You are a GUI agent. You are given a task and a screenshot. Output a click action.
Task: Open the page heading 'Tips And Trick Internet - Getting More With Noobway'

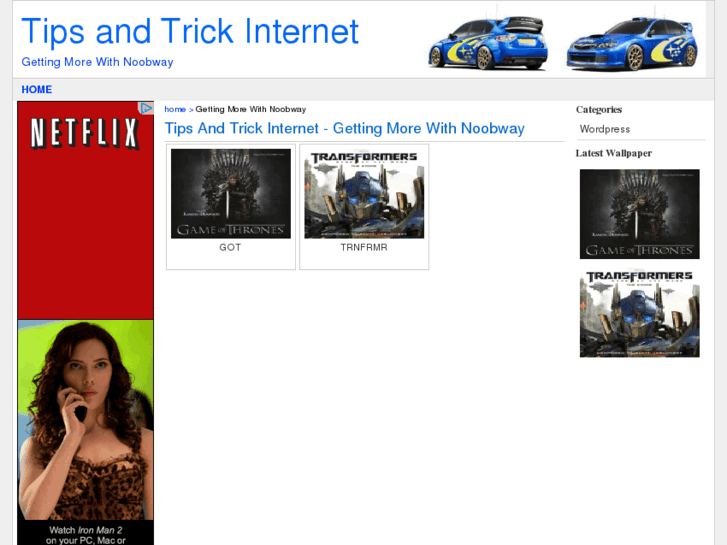344,128
